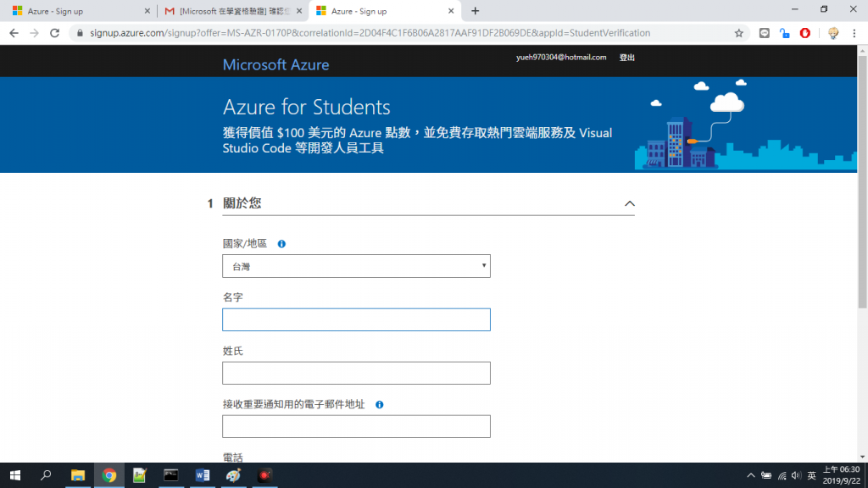868x488 pixels.
Task: Open the country/region dropdown showing 台灣
Action: [x=356, y=266]
